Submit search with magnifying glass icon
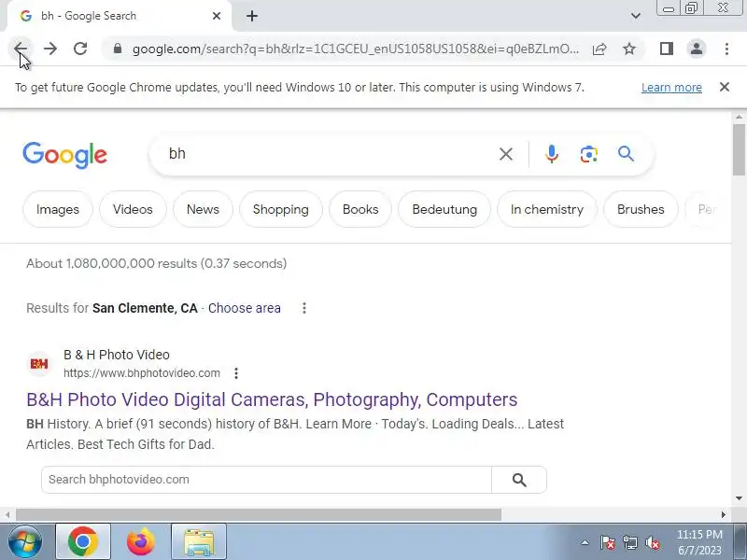The height and width of the screenshot is (560, 747). (x=626, y=154)
